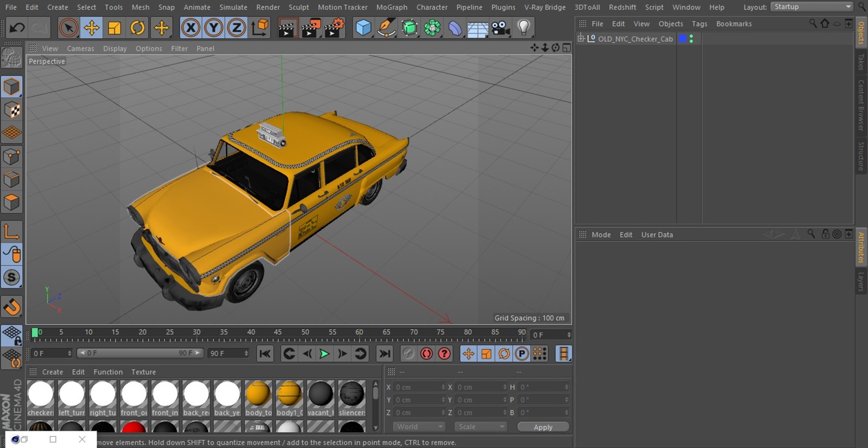Click the Apply button
The width and height of the screenshot is (868, 448).
coord(543,427)
